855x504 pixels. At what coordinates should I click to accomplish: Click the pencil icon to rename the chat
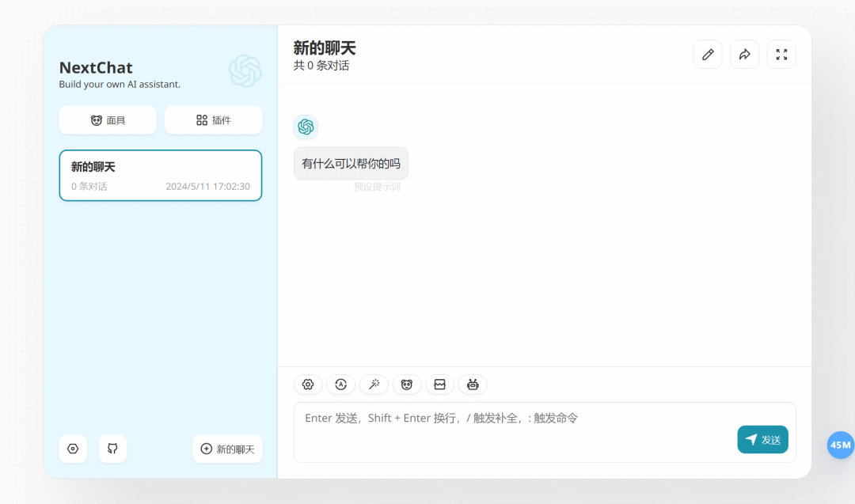click(x=707, y=54)
